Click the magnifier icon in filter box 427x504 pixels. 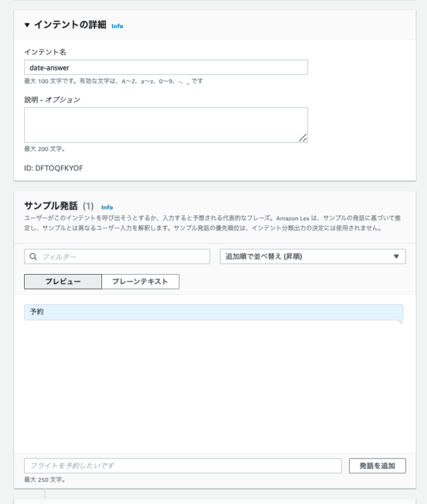pyautogui.click(x=33, y=257)
